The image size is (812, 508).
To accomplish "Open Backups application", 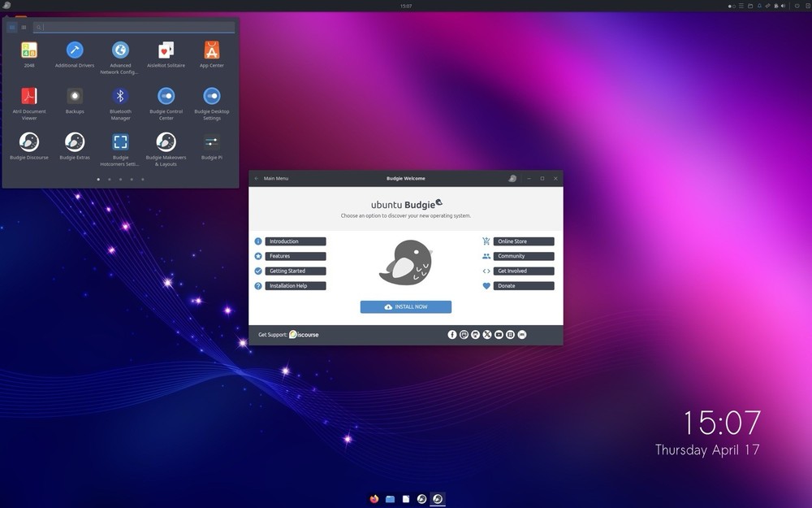I will pos(75,96).
